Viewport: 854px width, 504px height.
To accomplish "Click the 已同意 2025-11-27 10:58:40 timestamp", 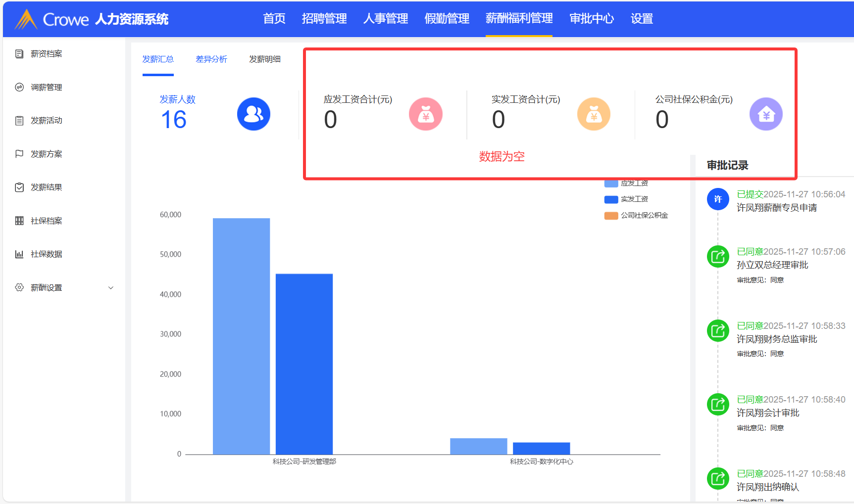I will coord(791,400).
